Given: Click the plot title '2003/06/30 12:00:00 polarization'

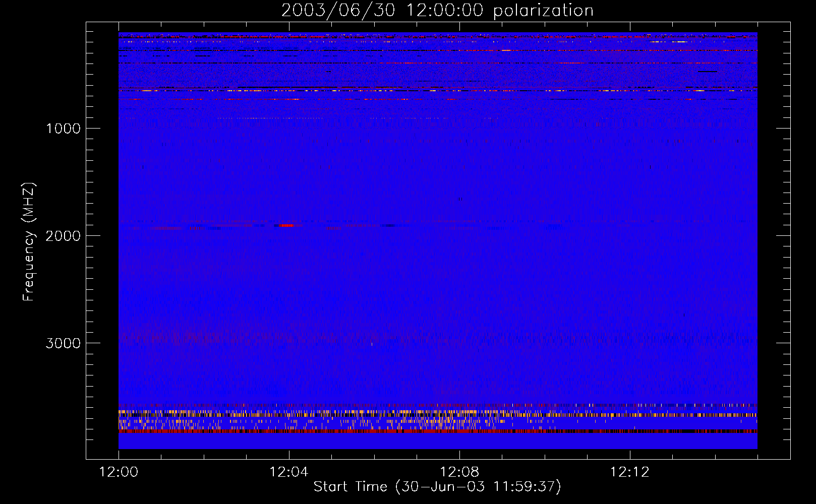Looking at the screenshot, I should (437, 10).
